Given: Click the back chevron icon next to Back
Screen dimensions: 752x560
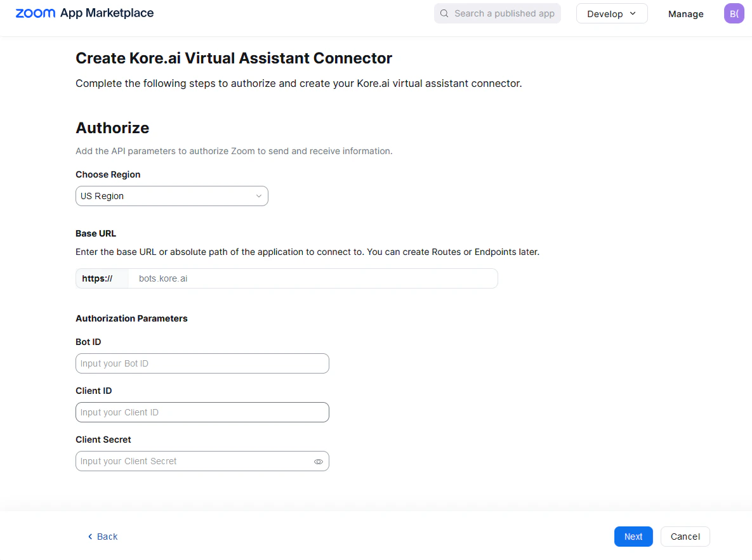Looking at the screenshot, I should point(89,536).
